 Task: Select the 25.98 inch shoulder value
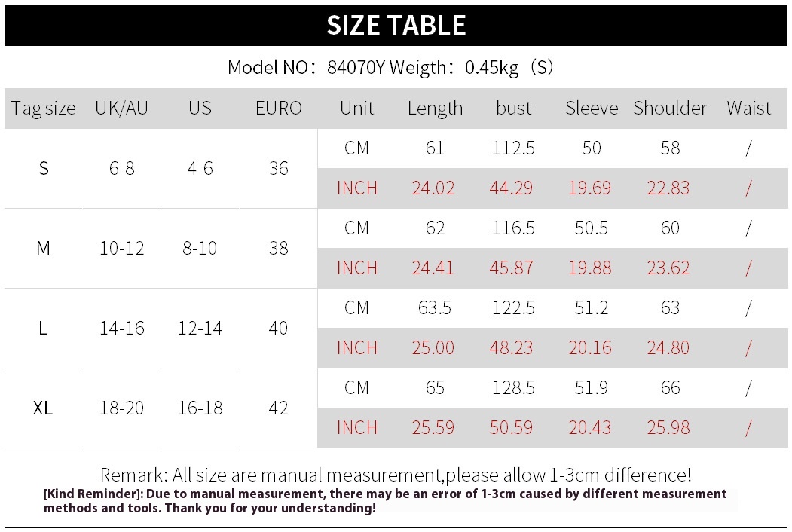click(668, 427)
